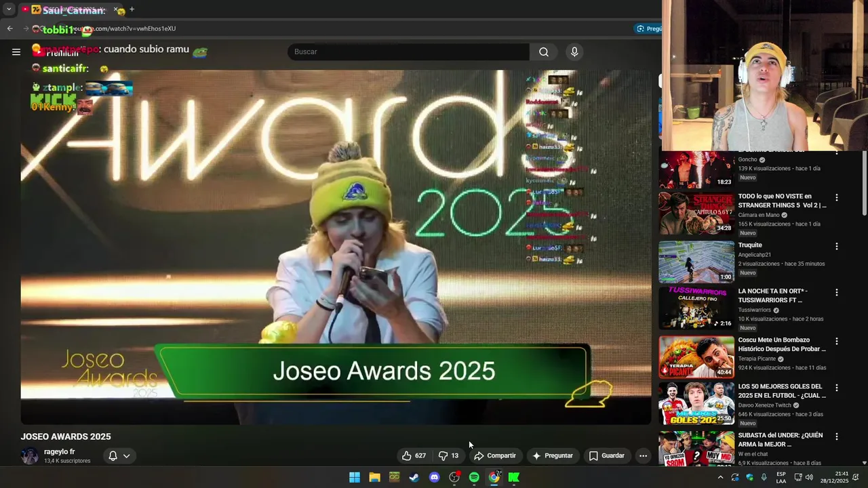Switch to Chrome in taskbar
This screenshot has width=868, height=488.
(494, 477)
